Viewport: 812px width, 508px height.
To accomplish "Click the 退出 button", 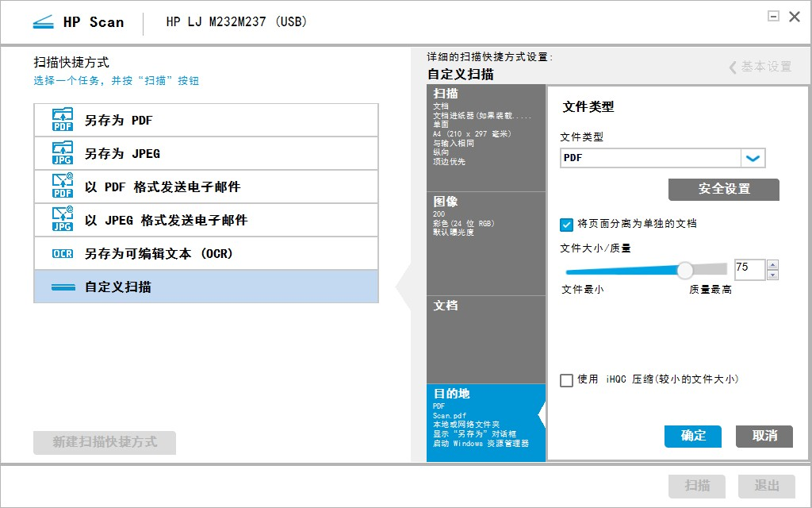I will tap(767, 486).
